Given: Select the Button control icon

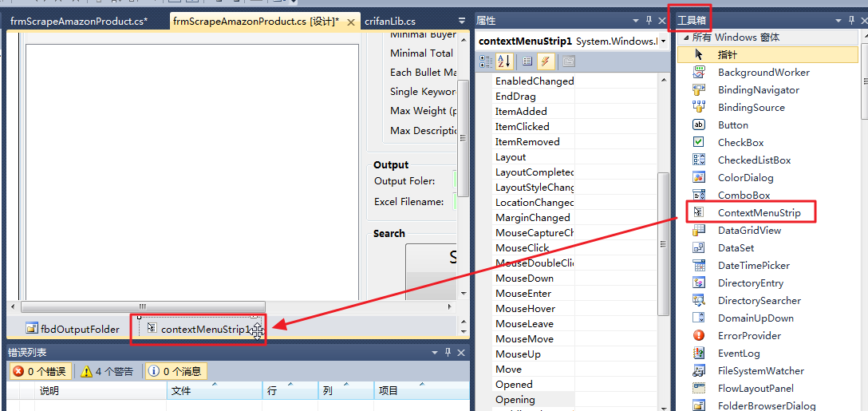Looking at the screenshot, I should 699,124.
